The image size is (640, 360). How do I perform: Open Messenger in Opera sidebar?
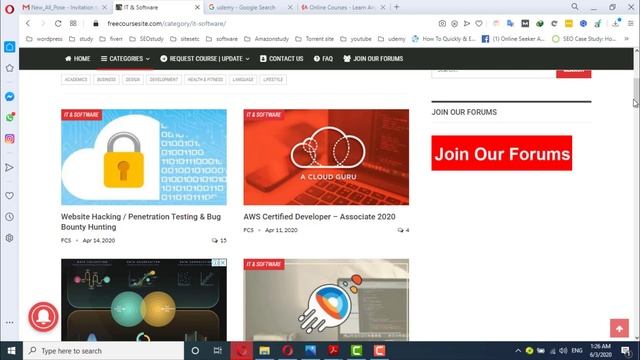pyautogui.click(x=10, y=97)
